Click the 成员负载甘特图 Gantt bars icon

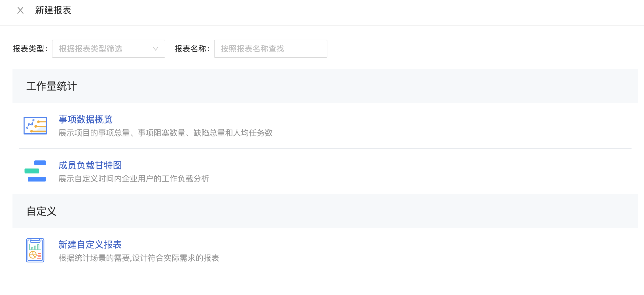coord(35,171)
